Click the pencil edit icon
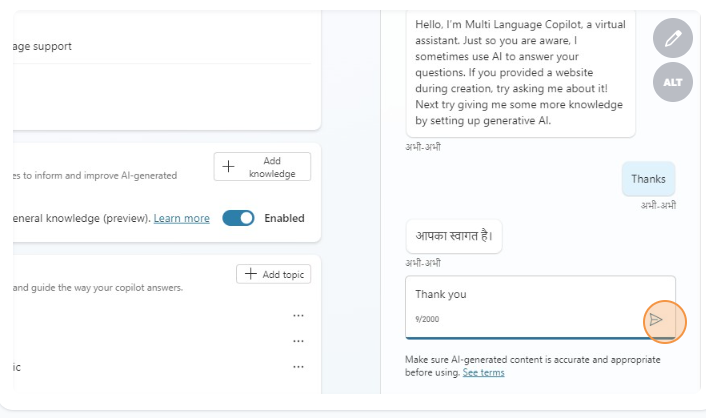706x418 pixels. pyautogui.click(x=673, y=39)
